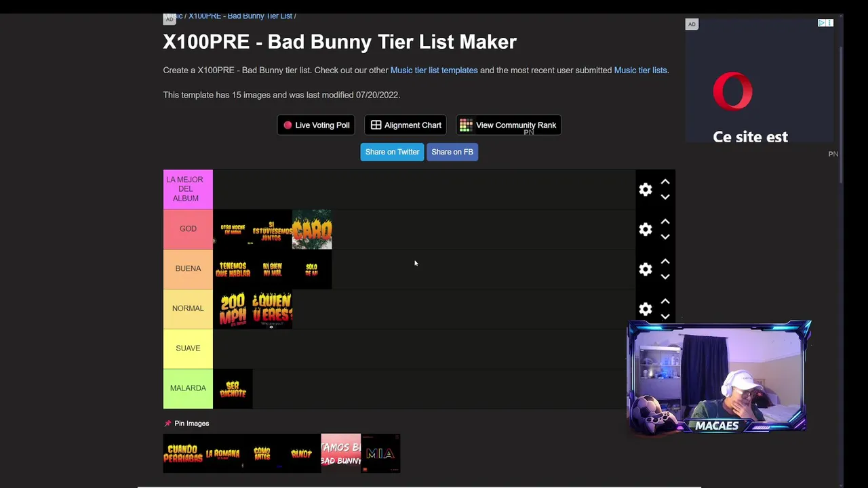Move BUENA row down with chevron
The image size is (868, 488).
[665, 277]
